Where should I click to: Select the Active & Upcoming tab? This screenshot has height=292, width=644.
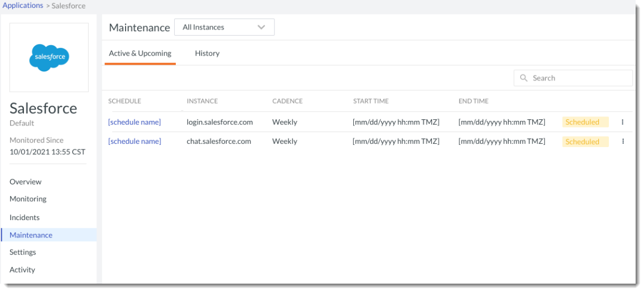pos(140,53)
